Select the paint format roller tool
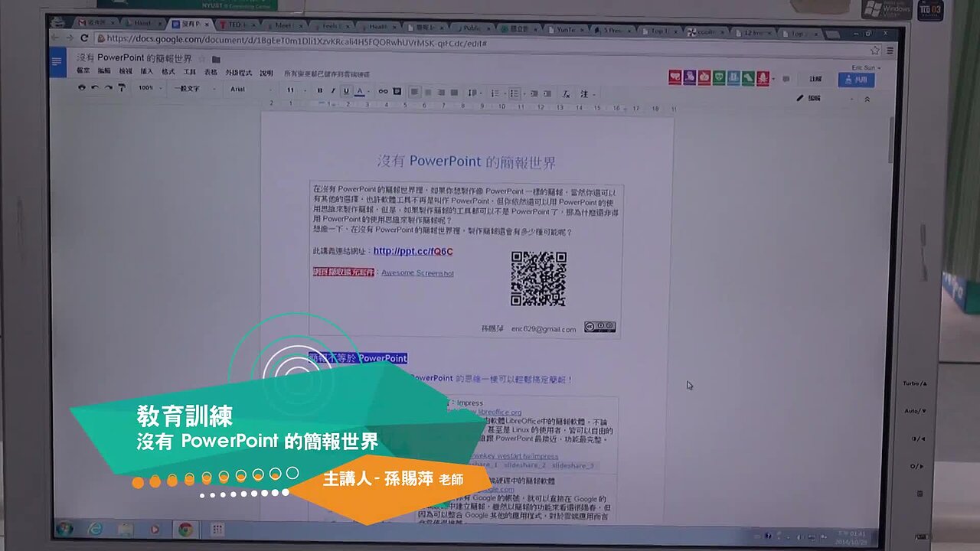The height and width of the screenshot is (551, 980). point(121,88)
